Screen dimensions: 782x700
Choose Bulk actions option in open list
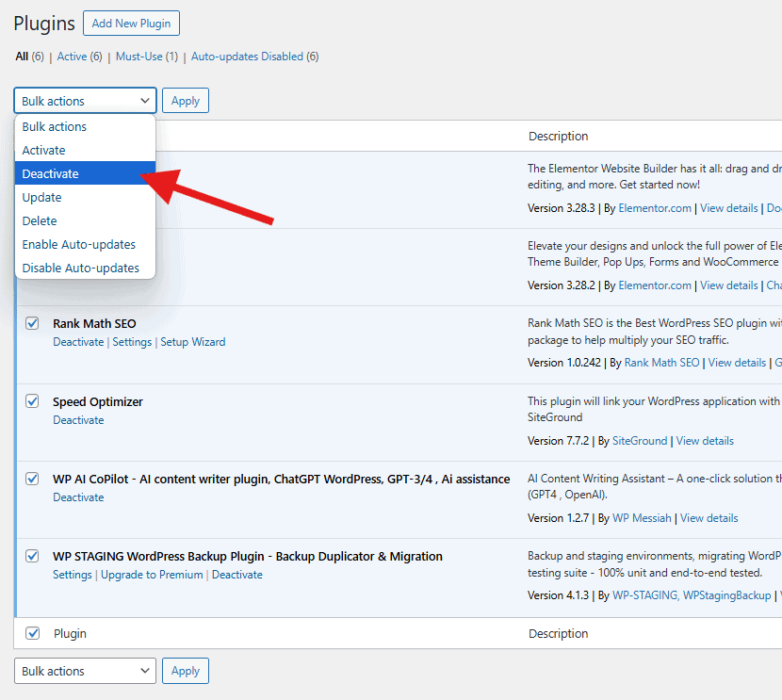(x=86, y=126)
